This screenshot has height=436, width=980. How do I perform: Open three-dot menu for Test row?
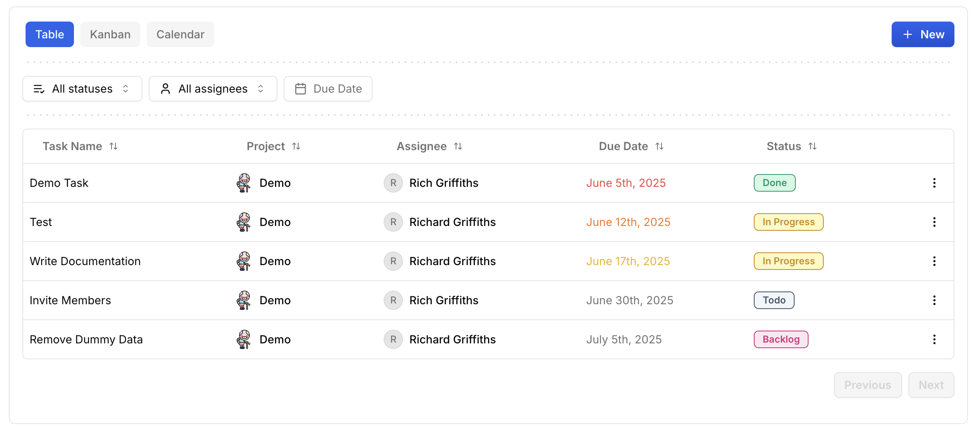coord(934,222)
